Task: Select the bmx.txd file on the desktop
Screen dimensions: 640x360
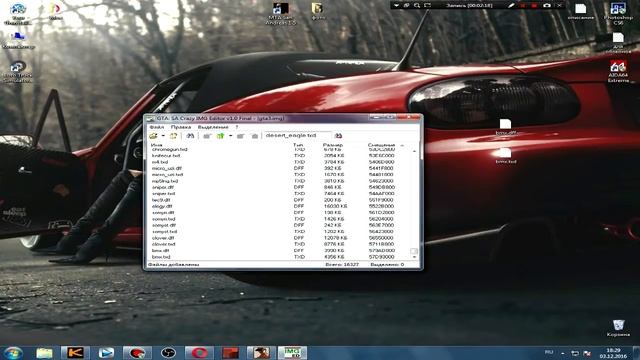Action: (x=506, y=156)
